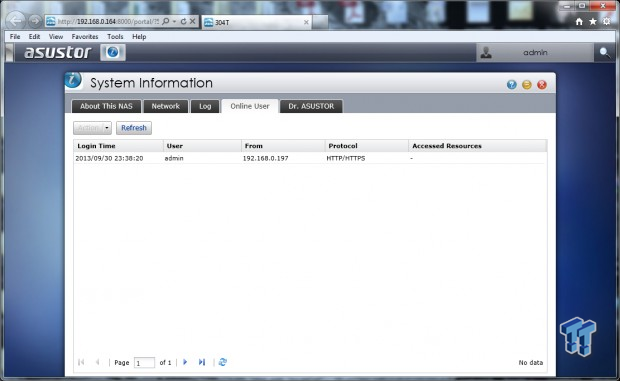This screenshot has width=620, height=381.
Task: Expand the address bar search dropdown arrow
Action: [x=174, y=21]
